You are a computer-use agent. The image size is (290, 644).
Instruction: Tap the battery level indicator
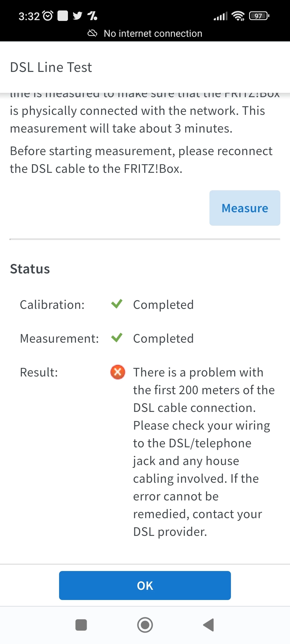point(259,16)
